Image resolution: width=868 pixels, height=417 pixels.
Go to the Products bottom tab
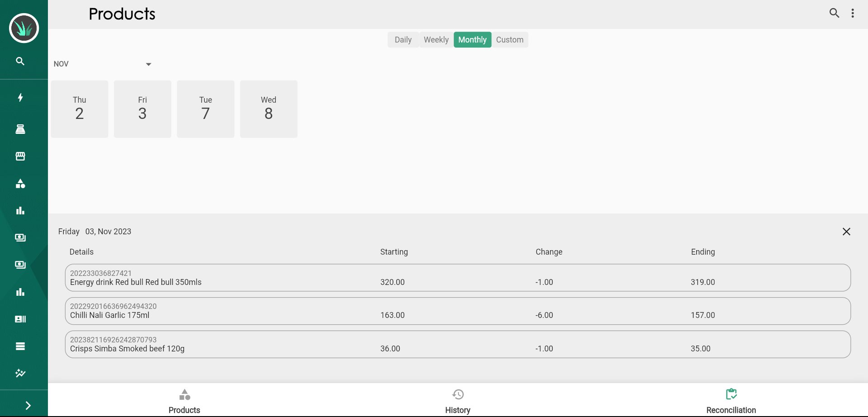coord(184,401)
